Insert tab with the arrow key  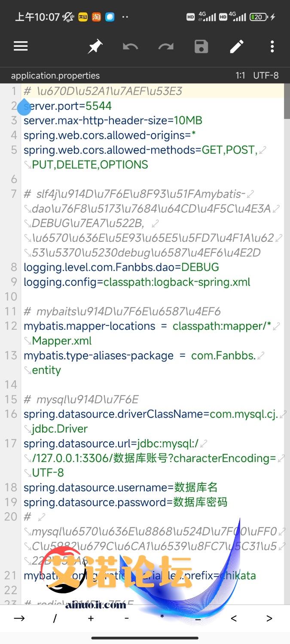pyautogui.click(x=19, y=618)
